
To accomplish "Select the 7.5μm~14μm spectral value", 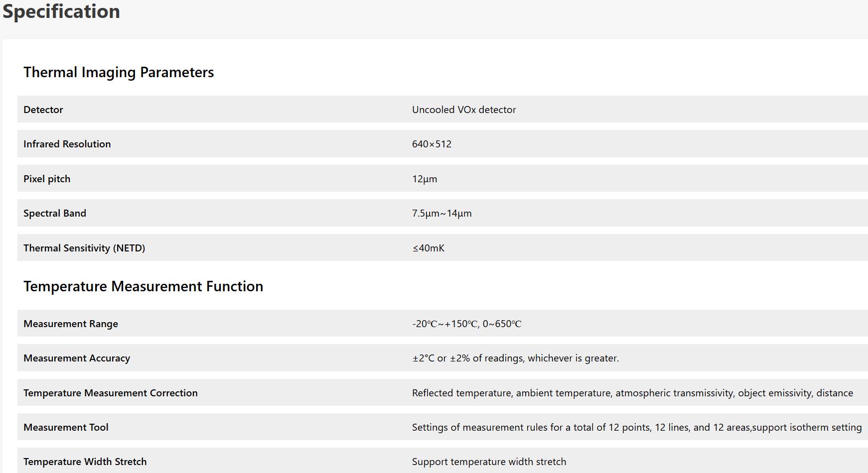I will click(441, 213).
